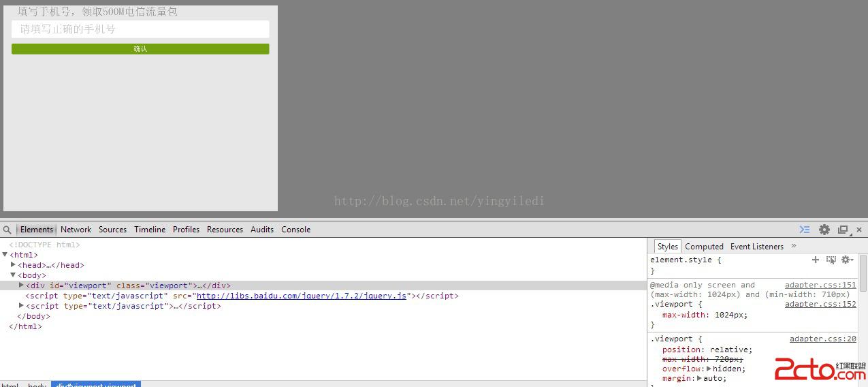Expand the inline script node
Viewport: 868px width, 387px height.
[21, 305]
